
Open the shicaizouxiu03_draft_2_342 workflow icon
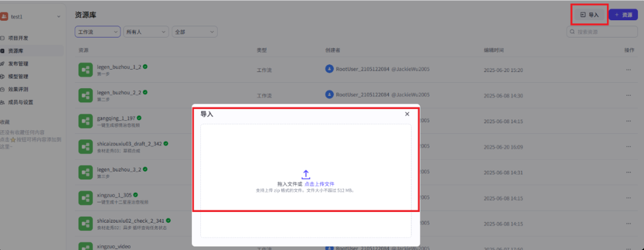pyautogui.click(x=85, y=146)
